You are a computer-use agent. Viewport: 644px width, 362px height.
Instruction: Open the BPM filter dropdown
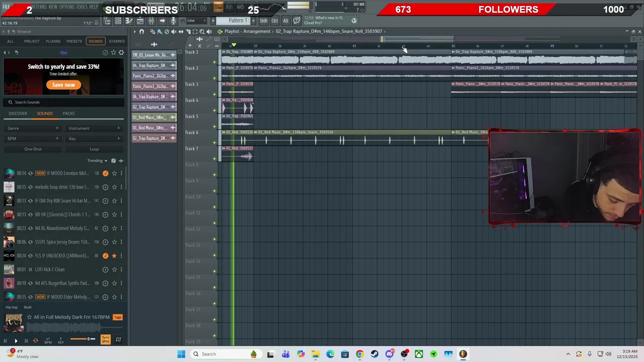(33, 139)
